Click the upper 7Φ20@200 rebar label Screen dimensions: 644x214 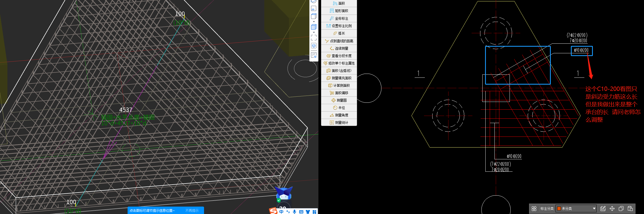tap(578, 41)
